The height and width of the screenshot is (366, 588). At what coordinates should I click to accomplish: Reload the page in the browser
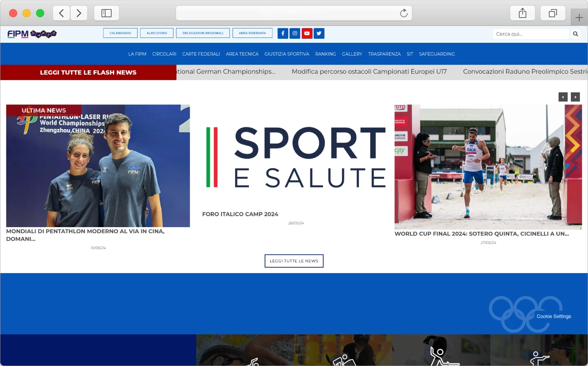(404, 13)
